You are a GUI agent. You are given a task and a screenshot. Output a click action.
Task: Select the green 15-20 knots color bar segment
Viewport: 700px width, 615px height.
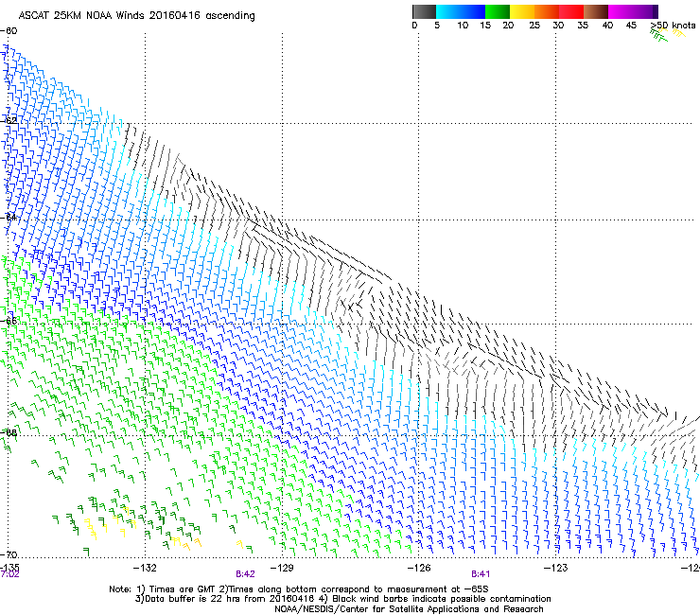coord(498,11)
